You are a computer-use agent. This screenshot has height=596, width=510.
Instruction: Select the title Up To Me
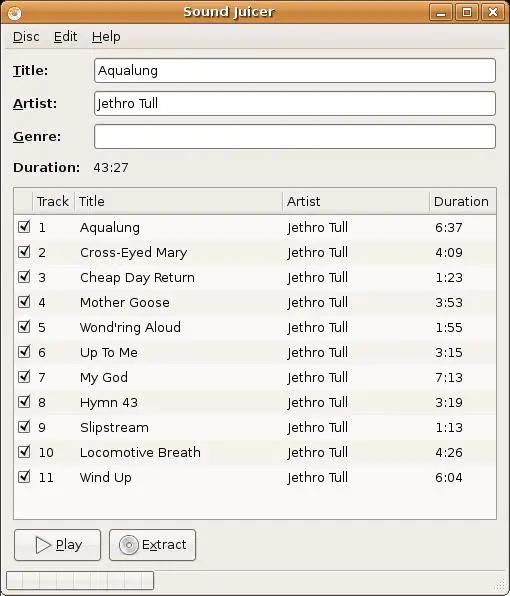point(109,352)
